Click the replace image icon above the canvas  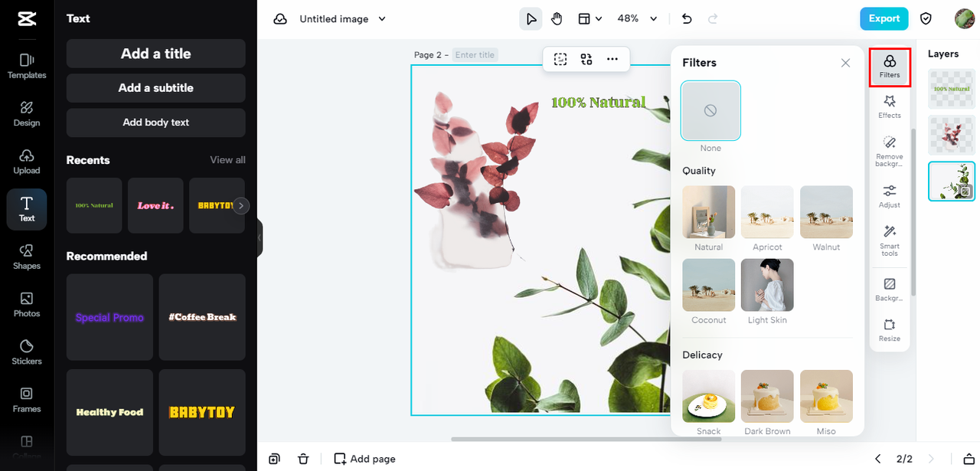click(x=586, y=59)
